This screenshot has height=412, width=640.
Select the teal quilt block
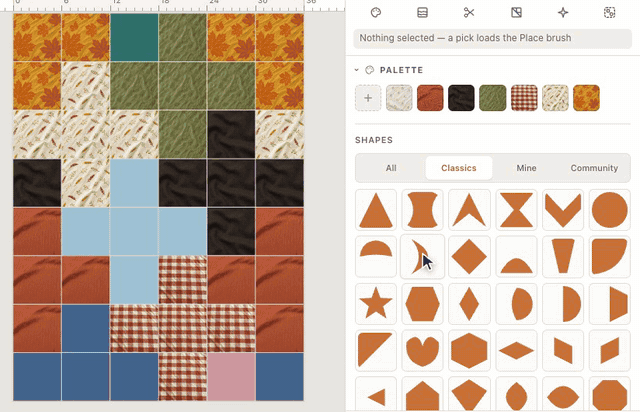[134, 37]
